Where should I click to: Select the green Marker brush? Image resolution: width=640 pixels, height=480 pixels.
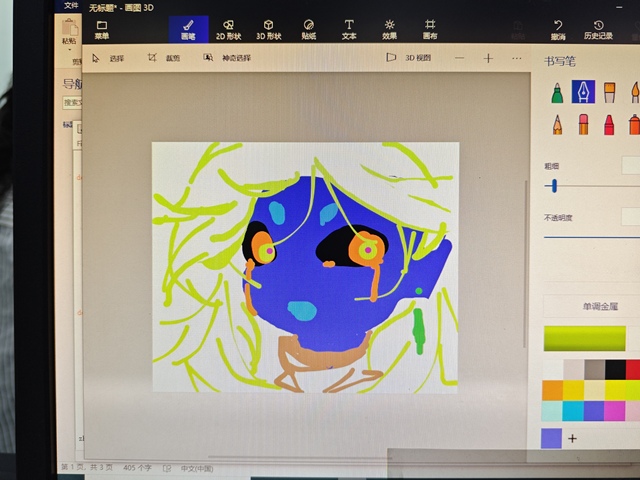point(557,93)
